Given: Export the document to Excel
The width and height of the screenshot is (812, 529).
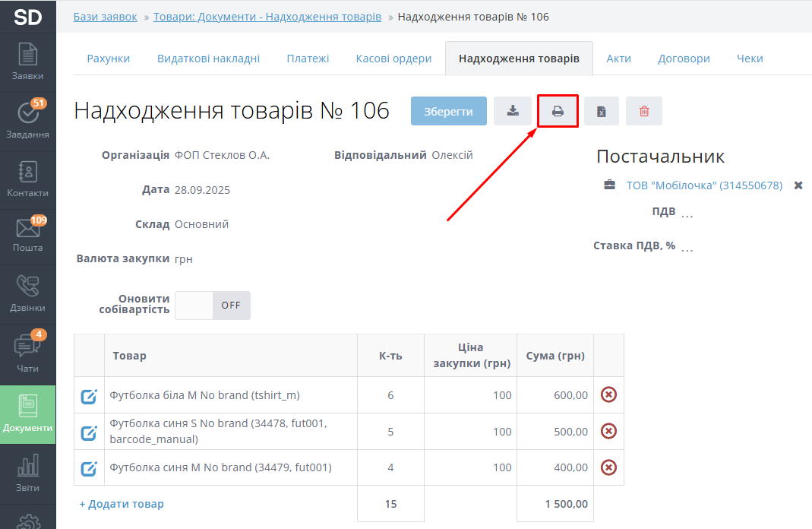Looking at the screenshot, I should click(601, 111).
